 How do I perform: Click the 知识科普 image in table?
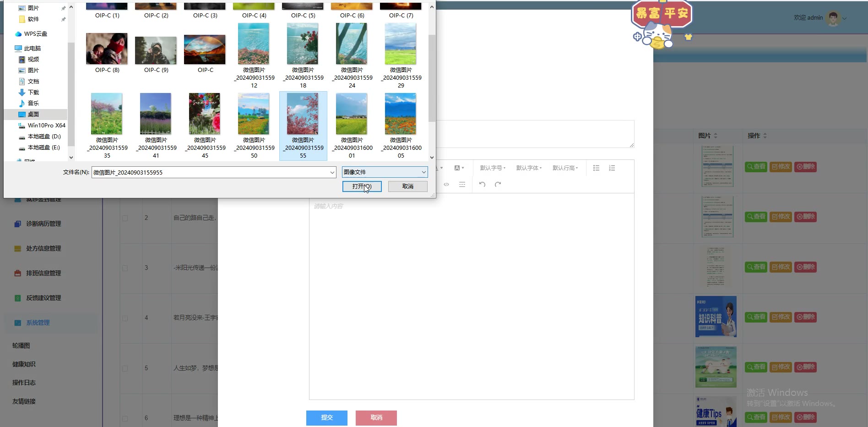(716, 317)
